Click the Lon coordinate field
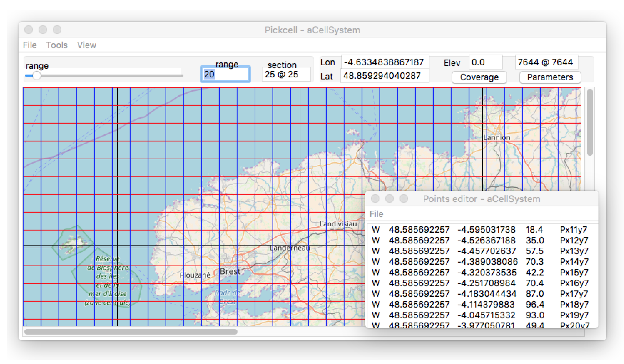 [x=385, y=62]
